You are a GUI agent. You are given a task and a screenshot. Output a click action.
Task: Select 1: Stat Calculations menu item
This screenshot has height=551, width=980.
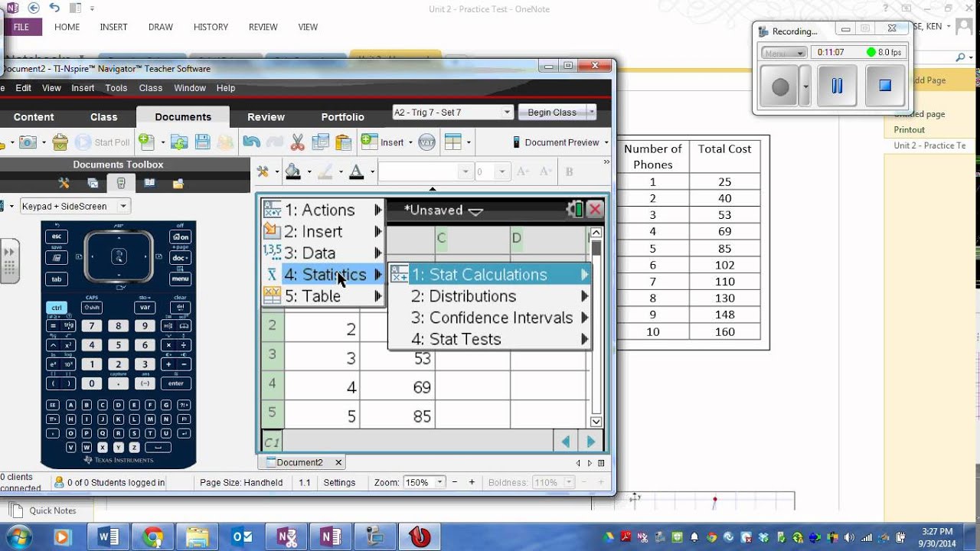click(490, 274)
